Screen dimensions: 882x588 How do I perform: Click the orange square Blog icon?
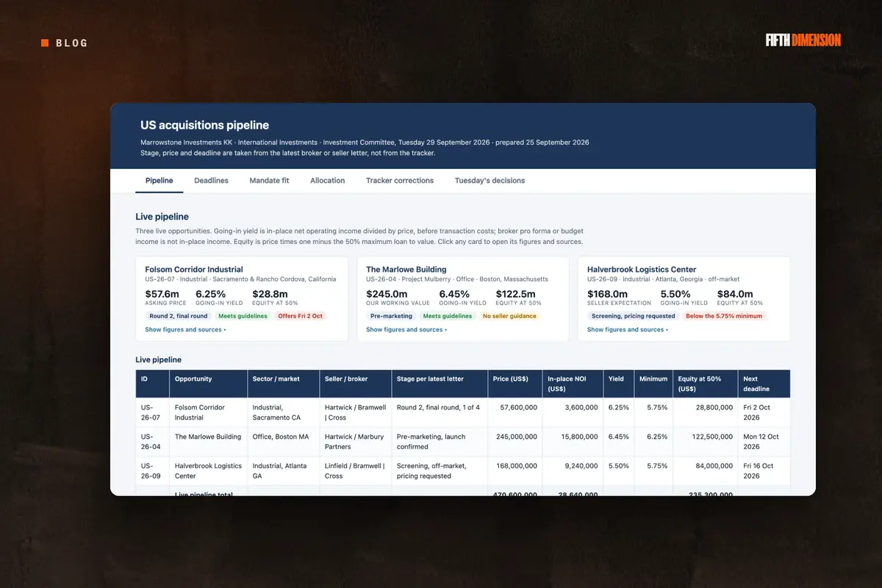(x=45, y=43)
